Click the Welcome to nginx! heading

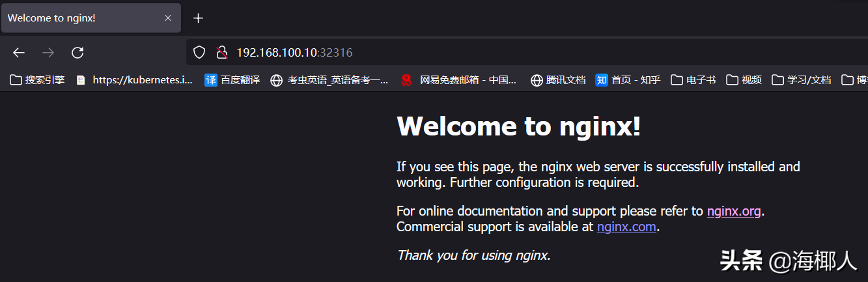click(519, 126)
